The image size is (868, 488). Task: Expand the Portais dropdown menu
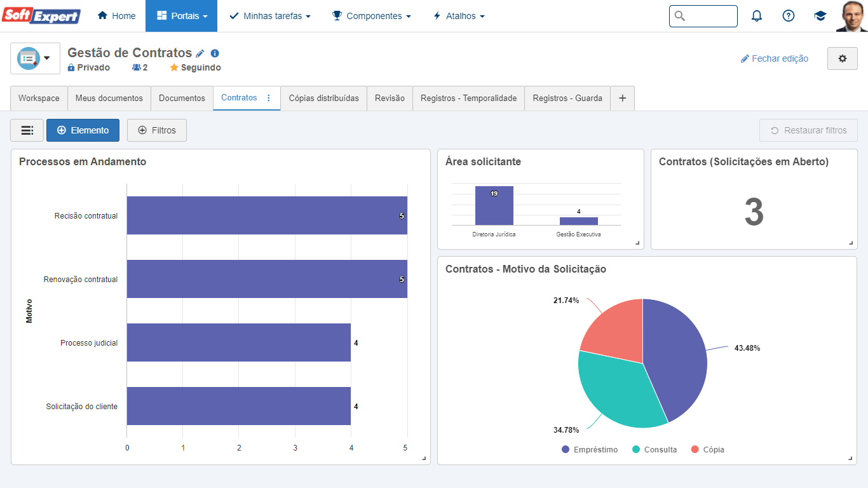[x=181, y=16]
